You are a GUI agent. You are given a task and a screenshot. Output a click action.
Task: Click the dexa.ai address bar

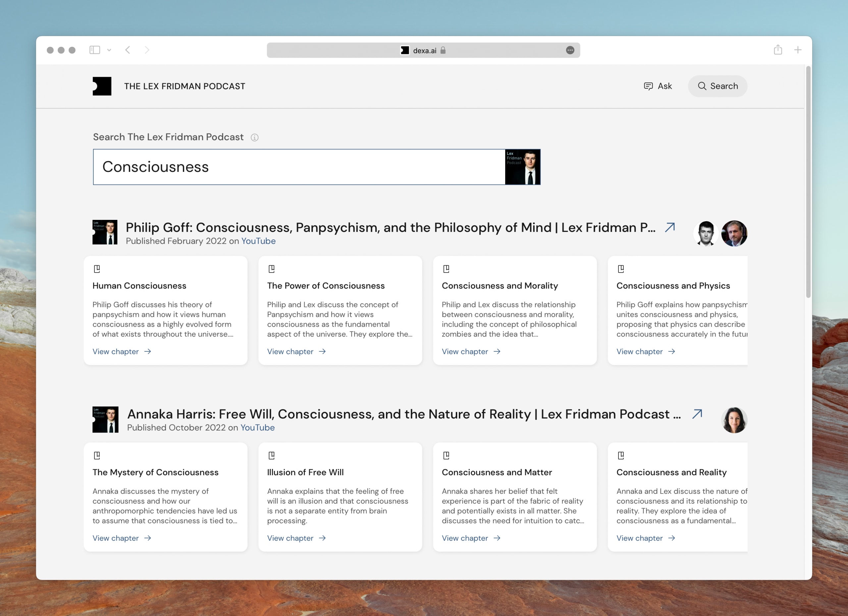tap(423, 50)
